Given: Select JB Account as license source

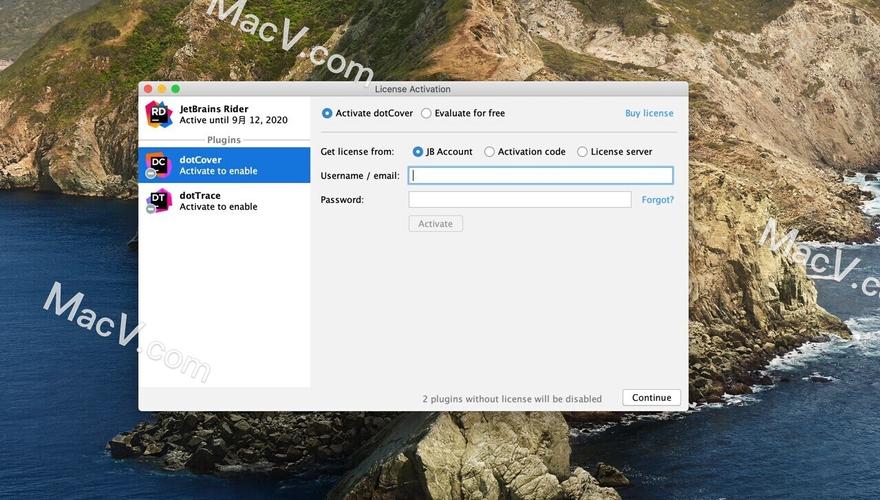Looking at the screenshot, I should (418, 152).
